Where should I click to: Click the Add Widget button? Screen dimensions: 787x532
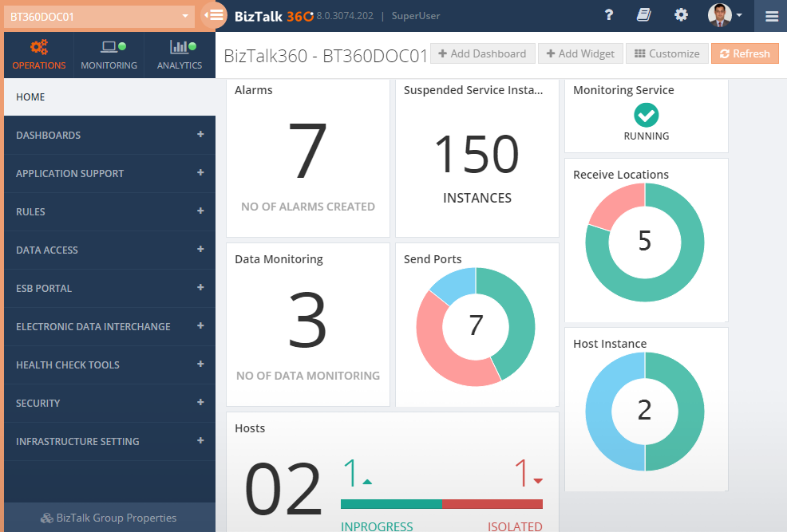tap(580, 53)
